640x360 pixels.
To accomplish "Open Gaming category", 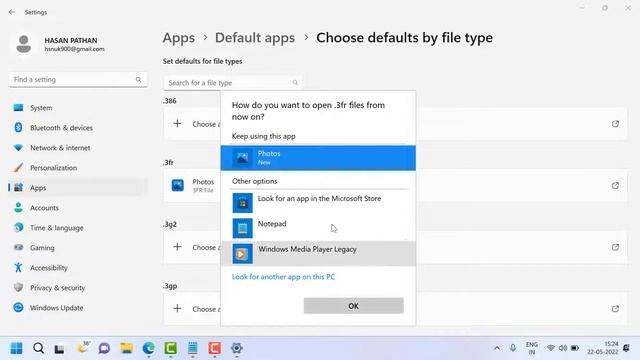I will click(x=78, y=248).
